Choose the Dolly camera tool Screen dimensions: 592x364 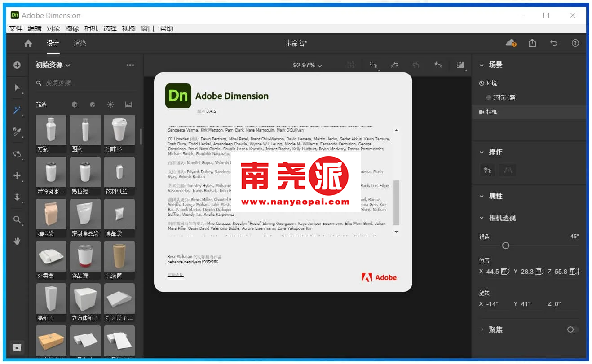click(17, 197)
